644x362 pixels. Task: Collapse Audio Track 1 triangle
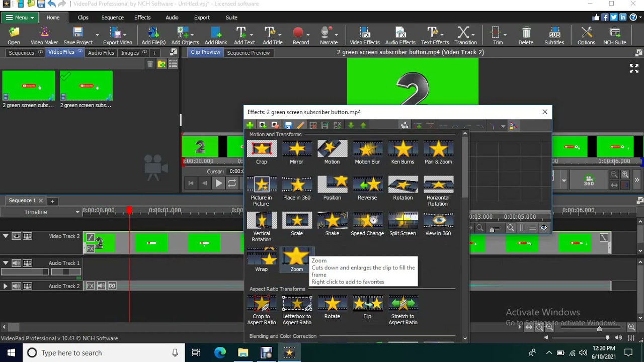(6, 262)
